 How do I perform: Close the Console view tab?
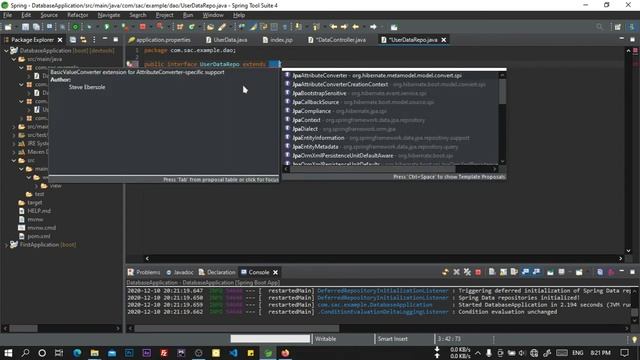click(276, 272)
